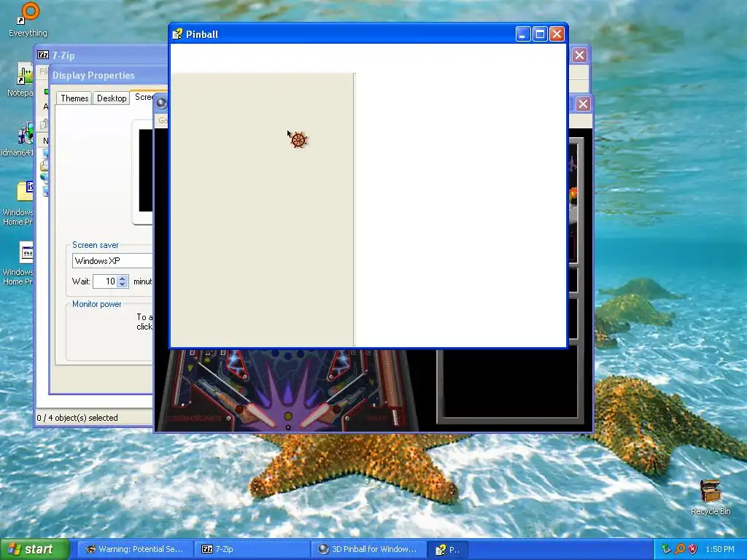
Task: Close the 7-Zip window
Action: click(x=579, y=55)
